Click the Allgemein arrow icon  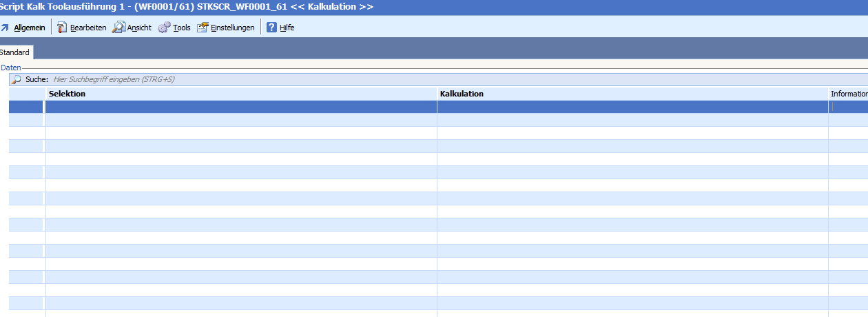tap(5, 28)
